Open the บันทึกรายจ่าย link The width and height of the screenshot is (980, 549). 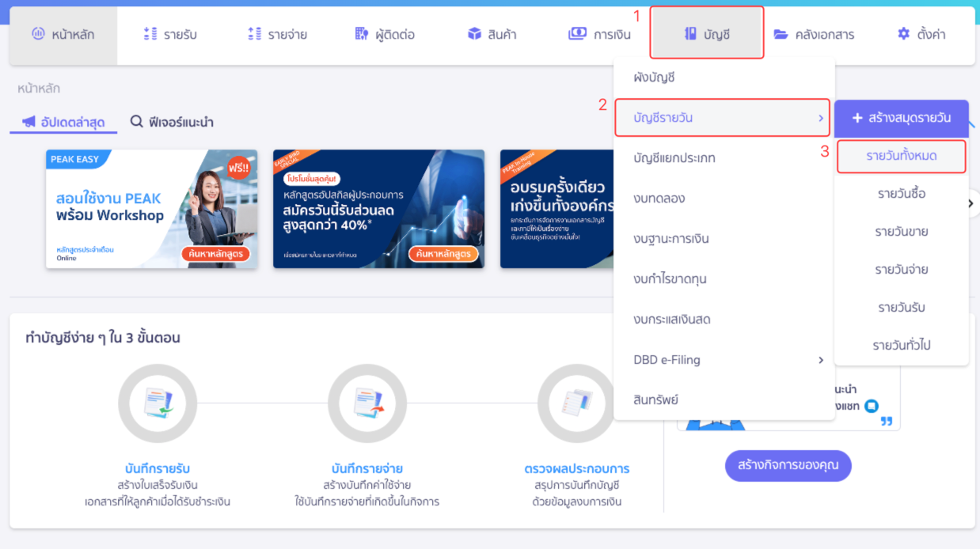[x=367, y=468]
